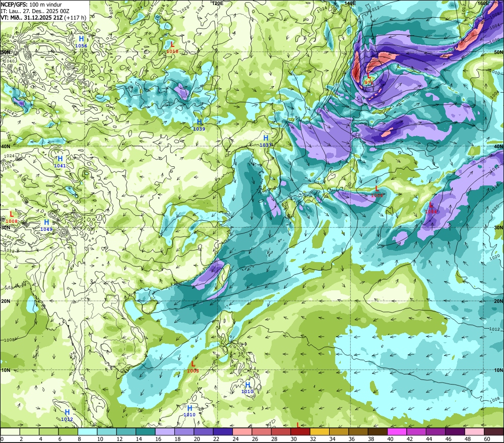Click the IT initialization time line
The height and width of the screenshot is (443, 504).
pyautogui.click(x=35, y=11)
